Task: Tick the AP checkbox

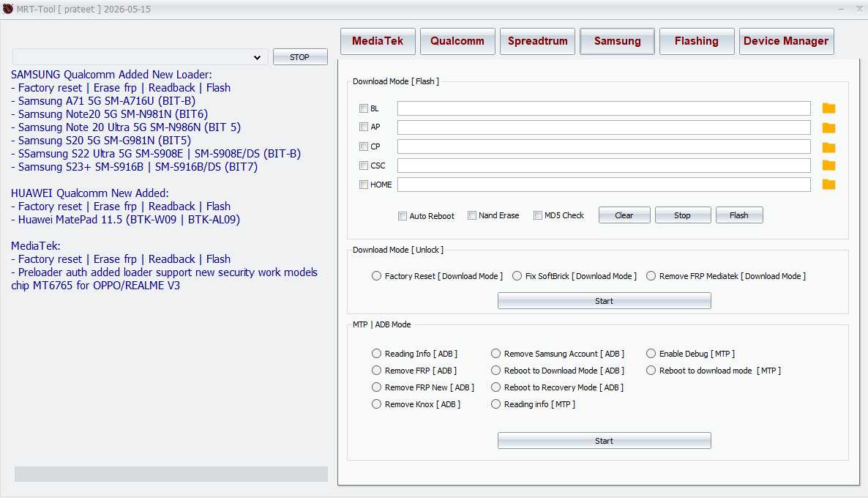Action: pyautogui.click(x=364, y=127)
